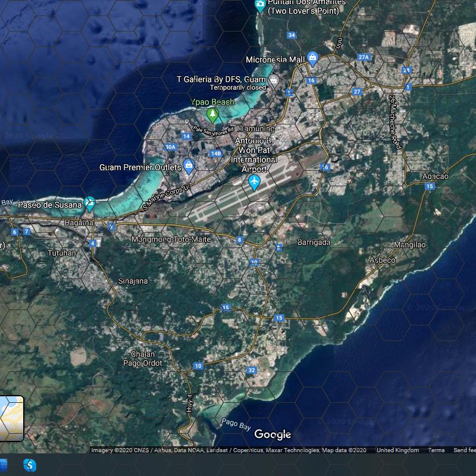Click the route 14B shield
This screenshot has height=476, width=476.
tap(216, 154)
